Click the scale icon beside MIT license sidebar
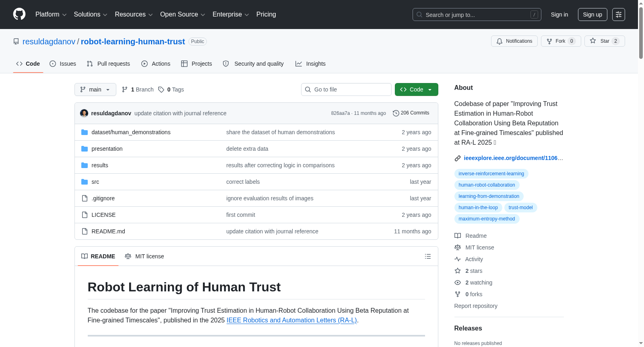Screen dimensions: 644x347 tap(458, 247)
